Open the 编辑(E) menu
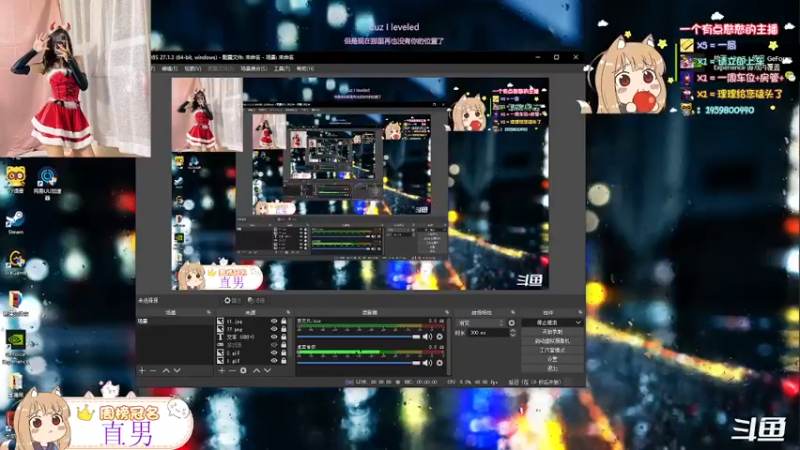The width and height of the screenshot is (800, 450). point(169,68)
